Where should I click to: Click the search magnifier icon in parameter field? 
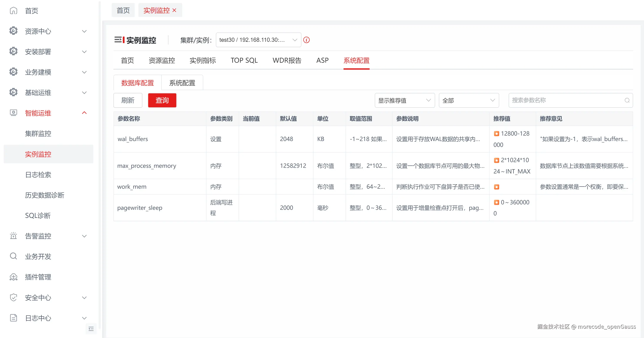[x=627, y=100]
